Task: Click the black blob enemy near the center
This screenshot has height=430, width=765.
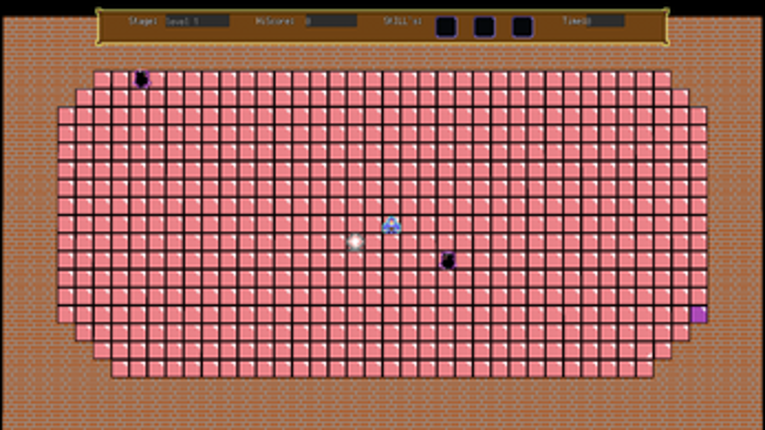Action: pyautogui.click(x=448, y=261)
